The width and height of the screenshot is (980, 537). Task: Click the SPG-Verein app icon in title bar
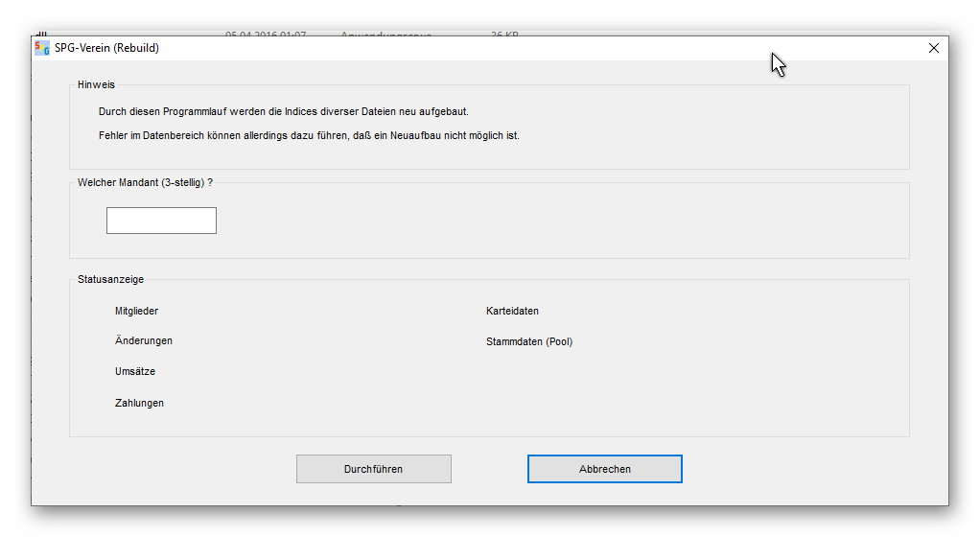pos(41,48)
